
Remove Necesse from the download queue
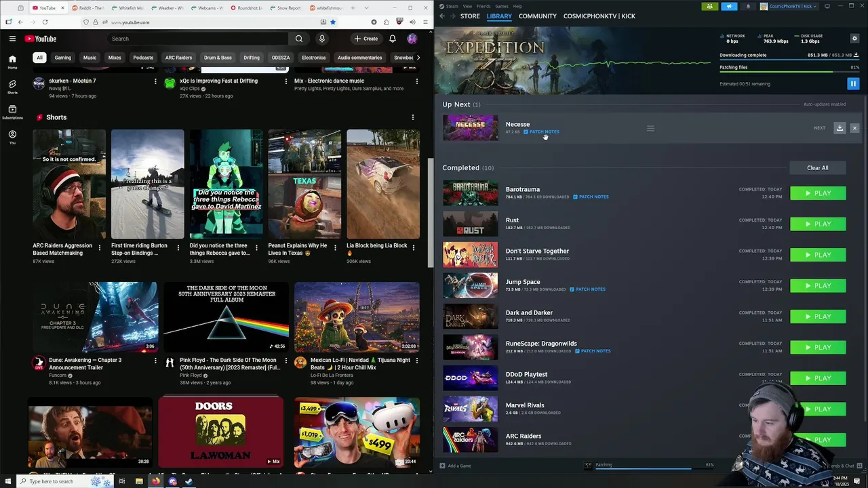point(854,128)
